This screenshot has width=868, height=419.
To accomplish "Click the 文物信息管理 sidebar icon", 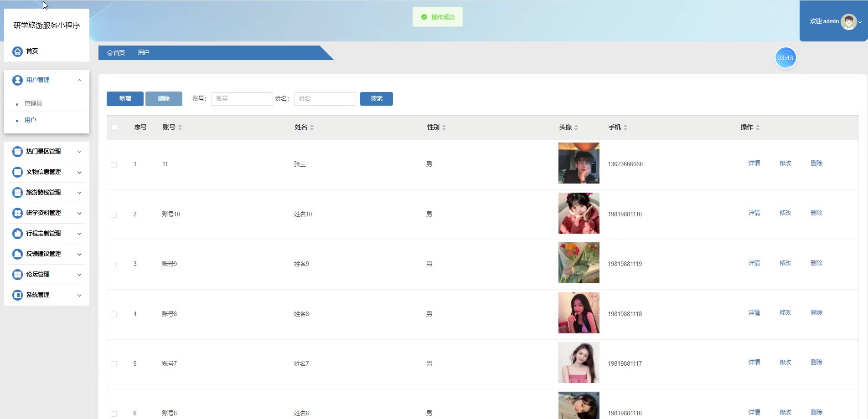I will 17,172.
